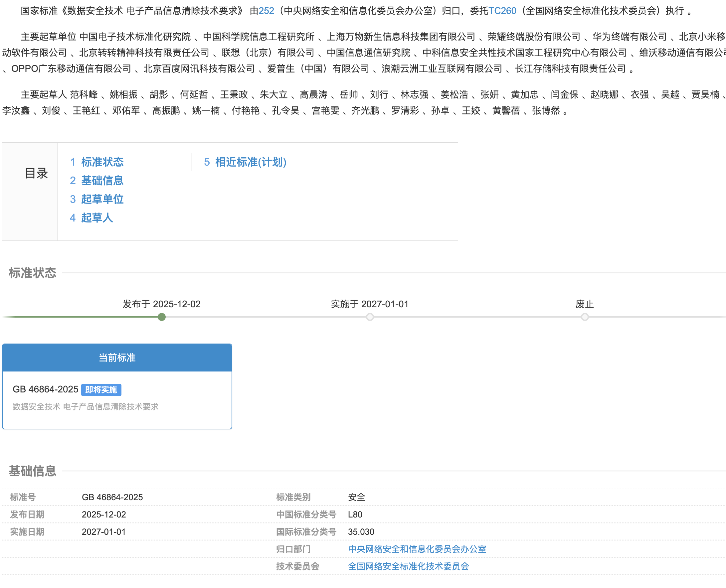Click the 废止 timeline marker circle
This screenshot has width=726, height=588.
coord(584,317)
